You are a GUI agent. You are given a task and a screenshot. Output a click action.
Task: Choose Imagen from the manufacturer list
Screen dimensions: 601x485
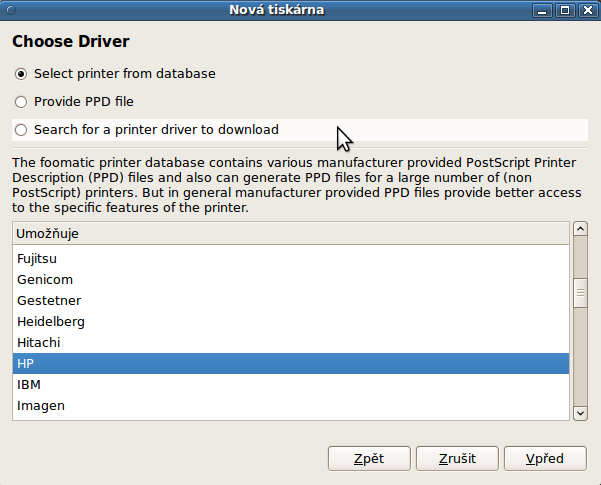tap(291, 406)
